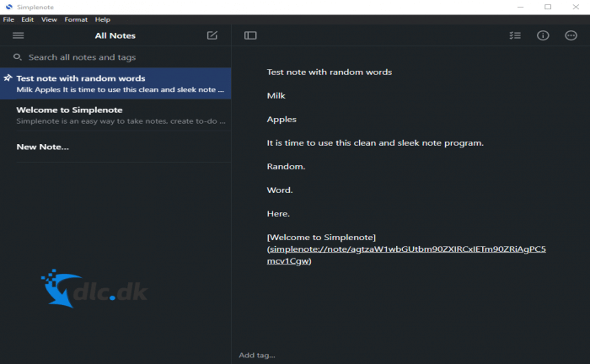Image resolution: width=590 pixels, height=364 pixels.
Task: Open the hamburger menu sidebar
Action: pos(18,35)
